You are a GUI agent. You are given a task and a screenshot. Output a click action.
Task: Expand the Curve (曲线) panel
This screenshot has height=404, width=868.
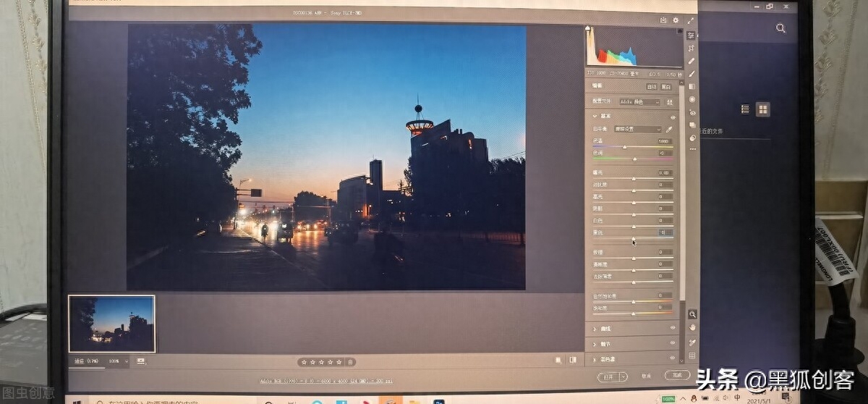(595, 328)
